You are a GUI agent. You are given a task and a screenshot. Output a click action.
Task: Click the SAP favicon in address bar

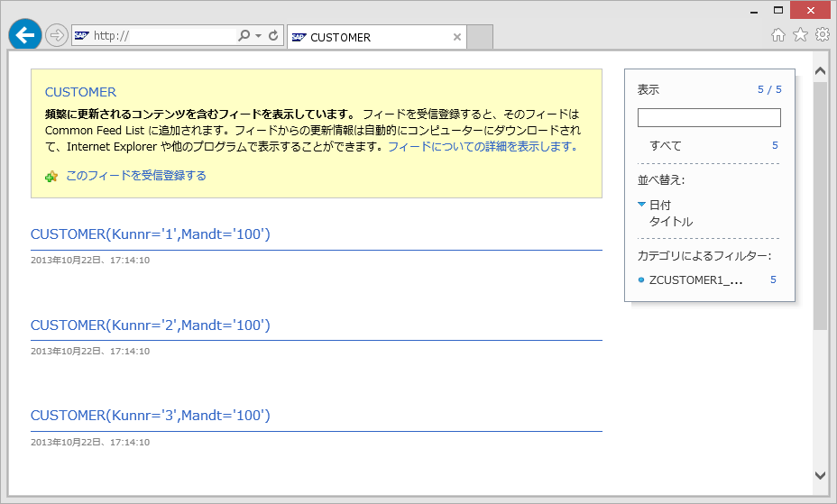81,36
